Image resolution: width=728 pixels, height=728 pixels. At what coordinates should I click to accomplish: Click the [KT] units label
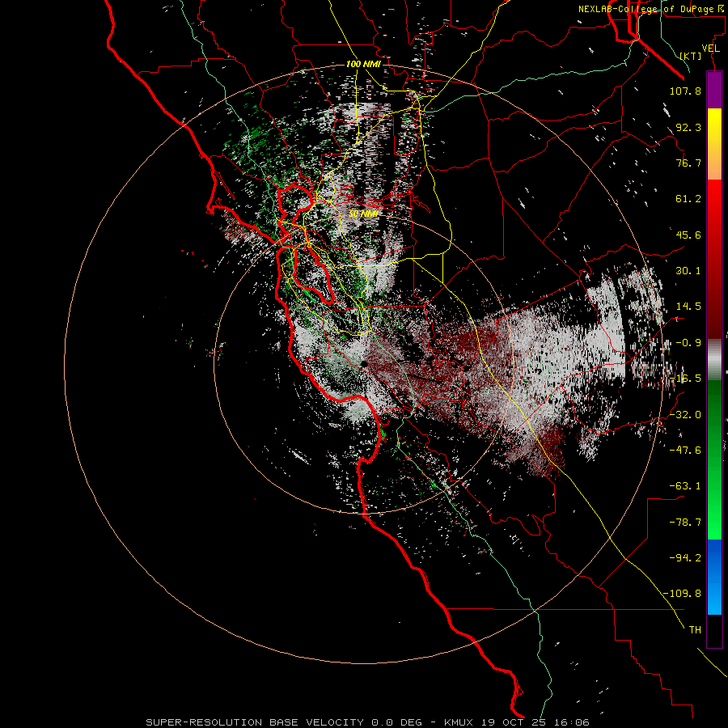coord(691,56)
